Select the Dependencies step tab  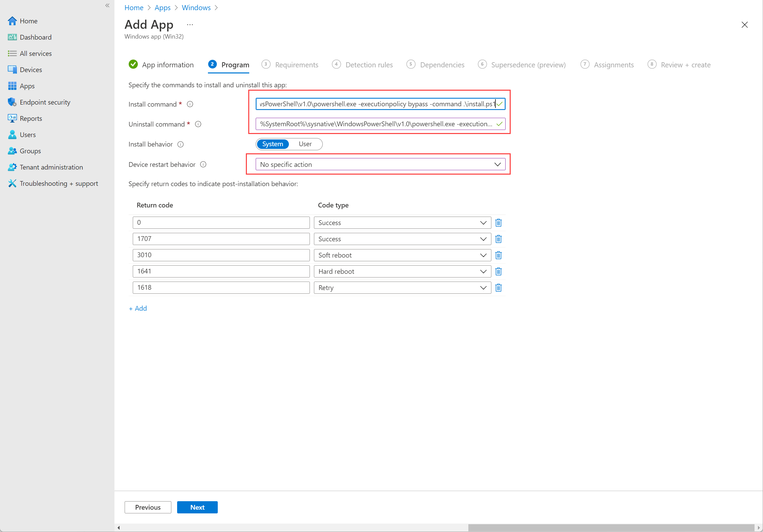tap(436, 65)
